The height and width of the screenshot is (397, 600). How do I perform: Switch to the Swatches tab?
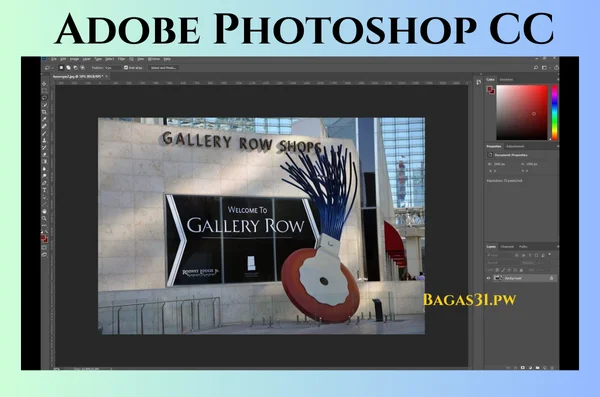tap(506, 79)
